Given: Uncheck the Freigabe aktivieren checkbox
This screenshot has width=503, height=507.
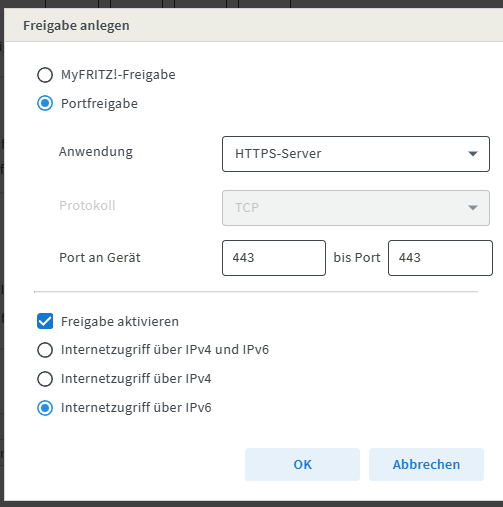Looking at the screenshot, I should [45, 321].
